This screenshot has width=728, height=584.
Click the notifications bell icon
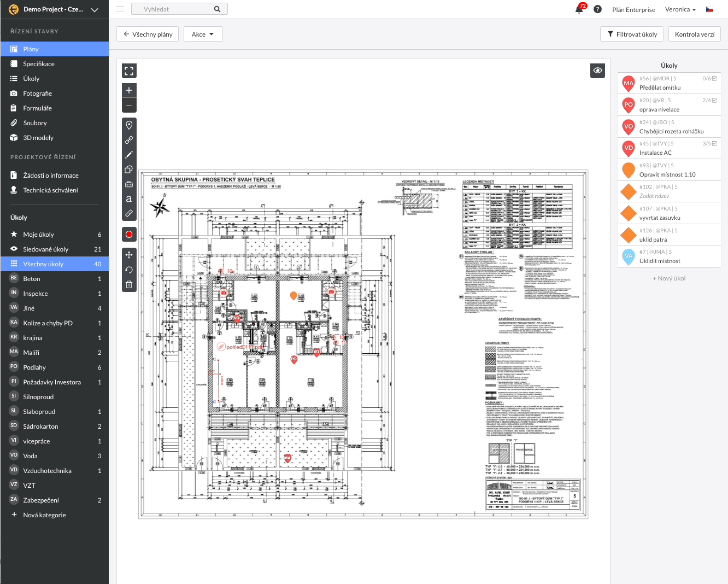click(578, 9)
